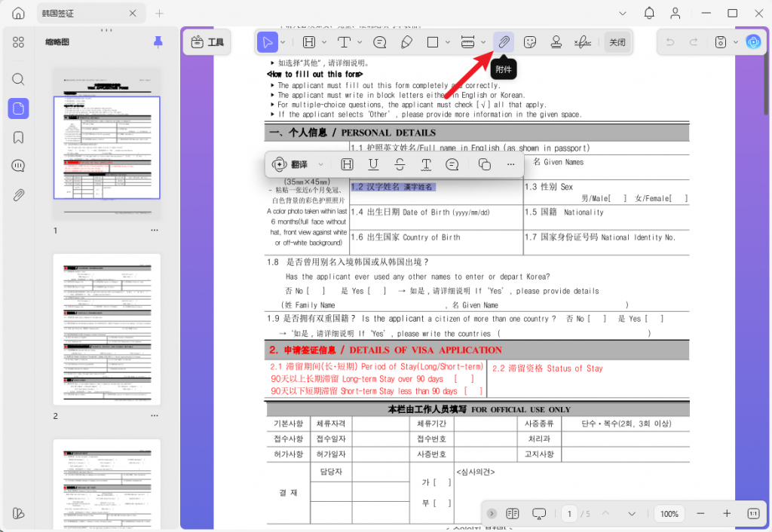Expand the highlight tool dropdown arrow
This screenshot has width=772, height=532.
pyautogui.click(x=324, y=42)
